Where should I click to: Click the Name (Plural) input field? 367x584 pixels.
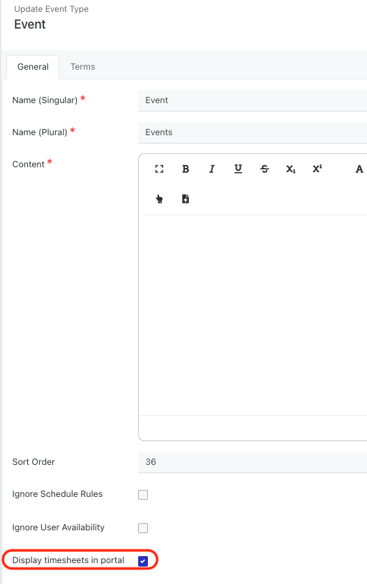point(252,133)
